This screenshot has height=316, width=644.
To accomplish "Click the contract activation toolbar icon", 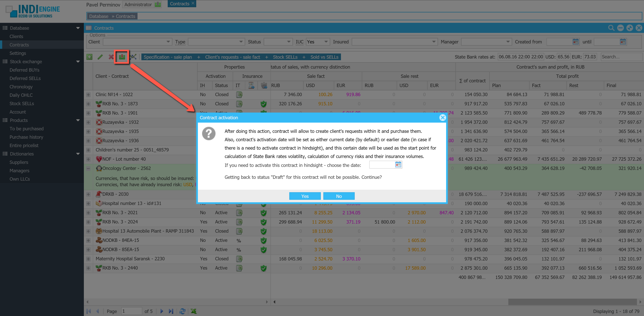I will [122, 57].
